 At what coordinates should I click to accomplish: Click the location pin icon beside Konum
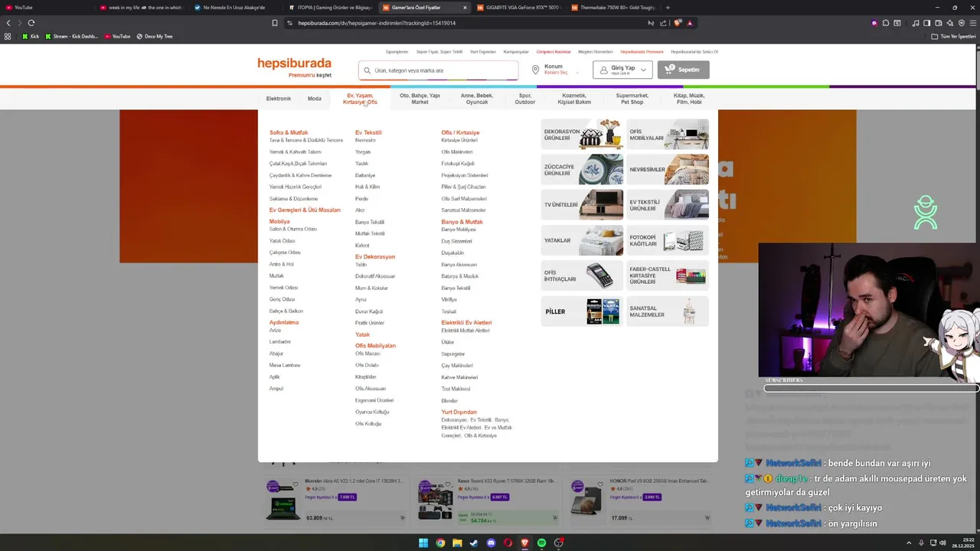[x=536, y=70]
